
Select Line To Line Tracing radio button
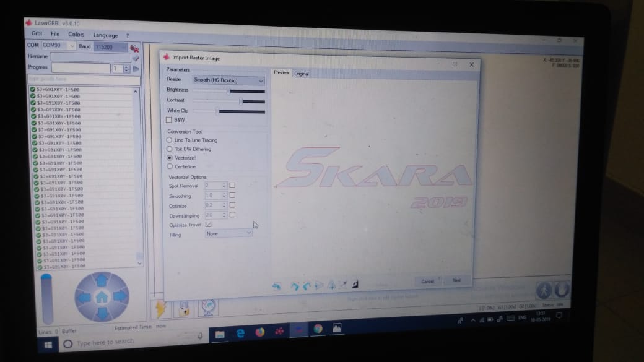pos(169,140)
